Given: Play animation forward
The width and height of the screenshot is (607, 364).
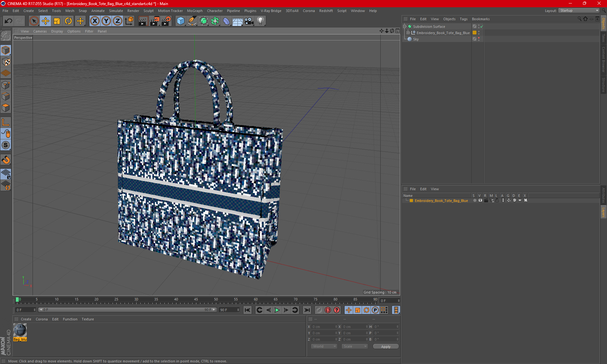Looking at the screenshot, I should pos(277,310).
